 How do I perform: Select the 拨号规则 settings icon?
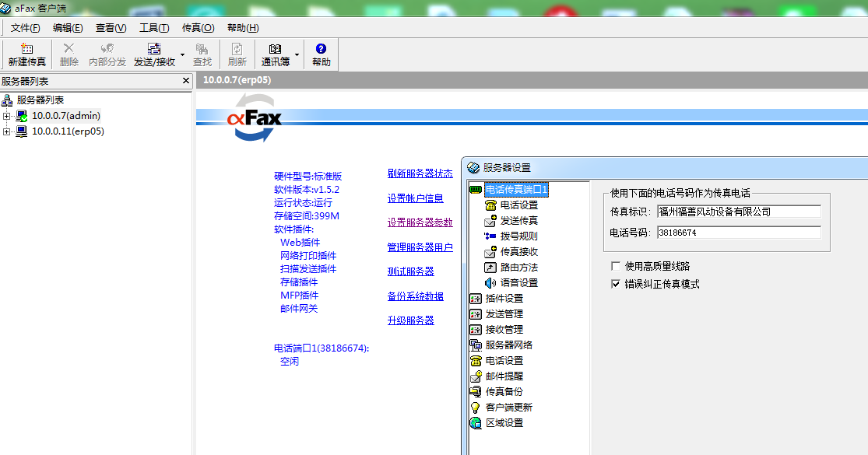pos(490,236)
